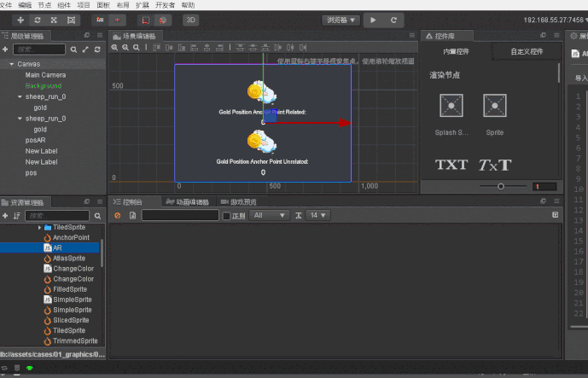
Task: Switch to 内置控件 tab
Action: (456, 52)
